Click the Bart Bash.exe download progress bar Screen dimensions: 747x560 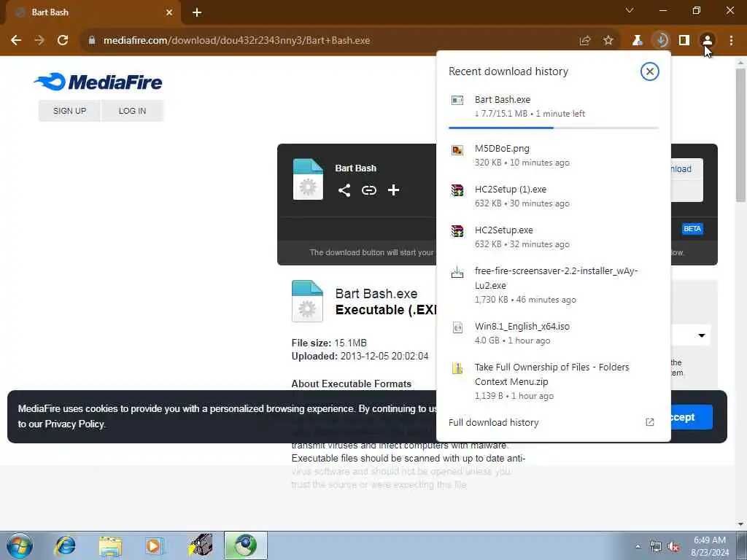click(x=554, y=128)
